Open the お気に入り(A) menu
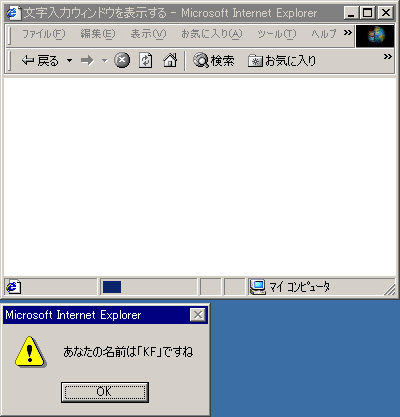The height and width of the screenshot is (417, 400). click(212, 34)
